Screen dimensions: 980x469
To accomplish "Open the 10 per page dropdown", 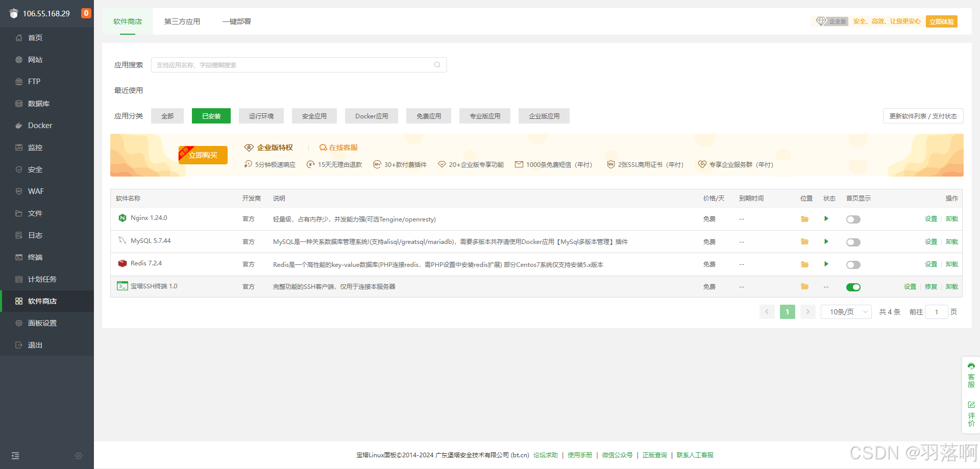I will [846, 312].
